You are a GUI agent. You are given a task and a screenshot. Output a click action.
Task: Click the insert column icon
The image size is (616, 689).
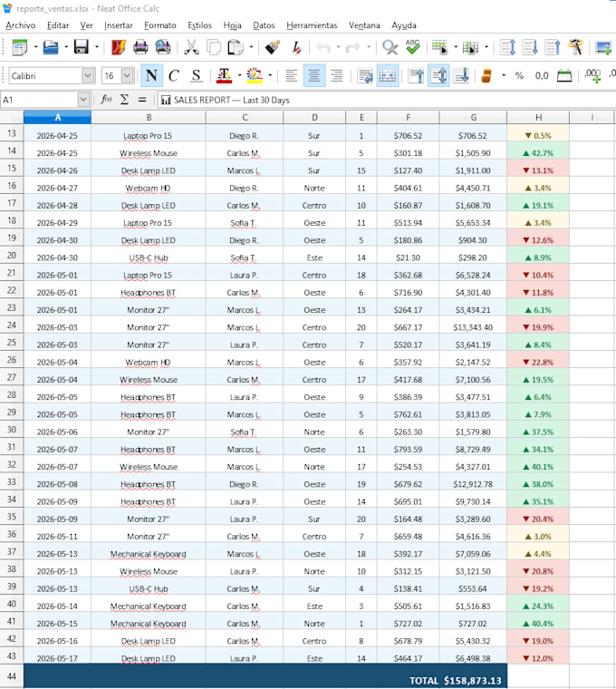point(470,47)
